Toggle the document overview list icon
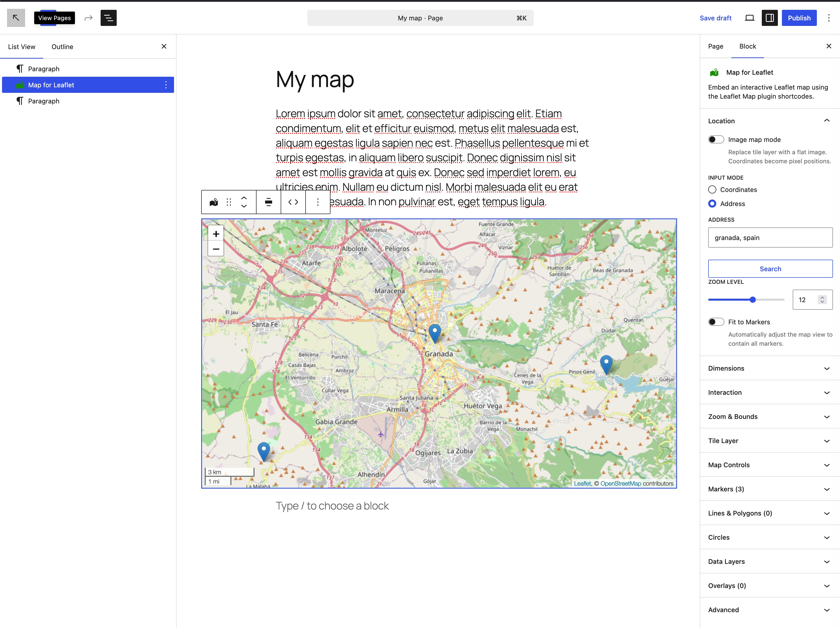This screenshot has height=628, width=840. point(109,18)
